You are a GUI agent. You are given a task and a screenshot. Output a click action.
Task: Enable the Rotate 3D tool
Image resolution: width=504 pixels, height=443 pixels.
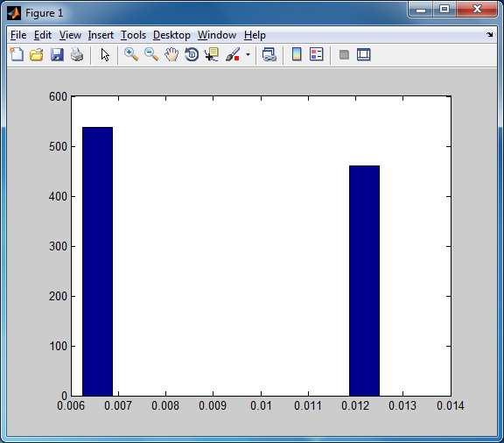(192, 54)
